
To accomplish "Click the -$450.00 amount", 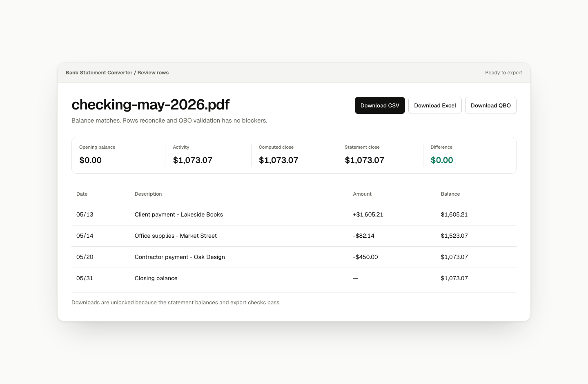I will pos(365,257).
